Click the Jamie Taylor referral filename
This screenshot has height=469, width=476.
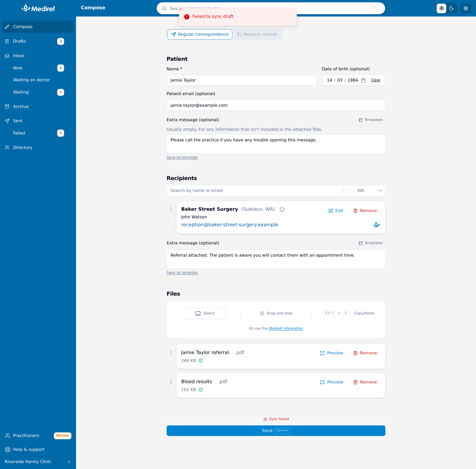tap(205, 353)
